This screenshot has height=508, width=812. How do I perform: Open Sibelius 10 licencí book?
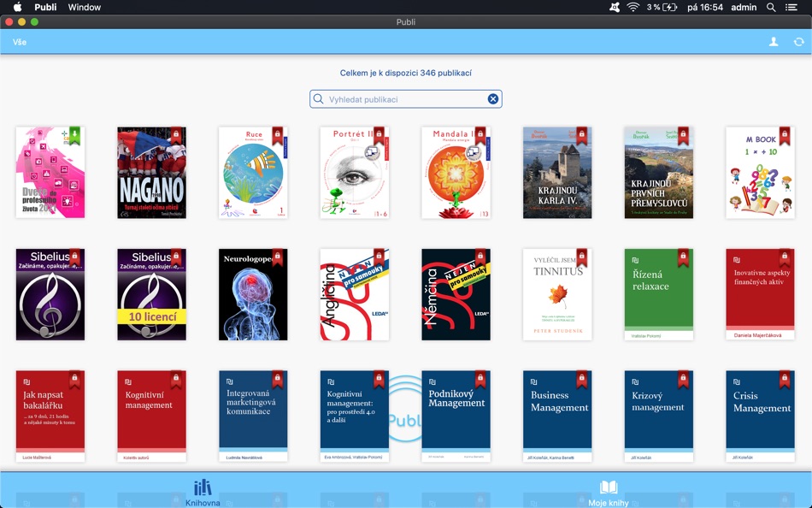pyautogui.click(x=152, y=294)
